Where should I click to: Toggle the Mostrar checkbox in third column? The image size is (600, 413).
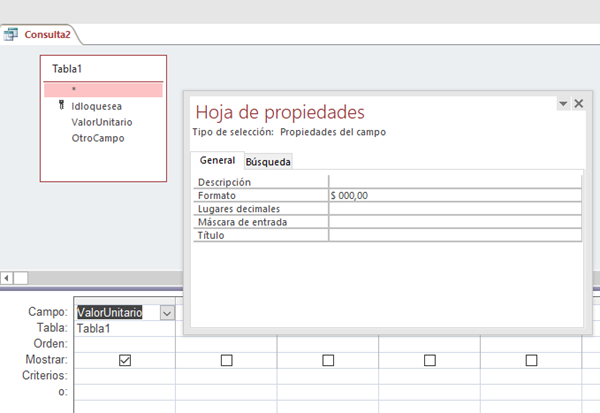click(328, 360)
